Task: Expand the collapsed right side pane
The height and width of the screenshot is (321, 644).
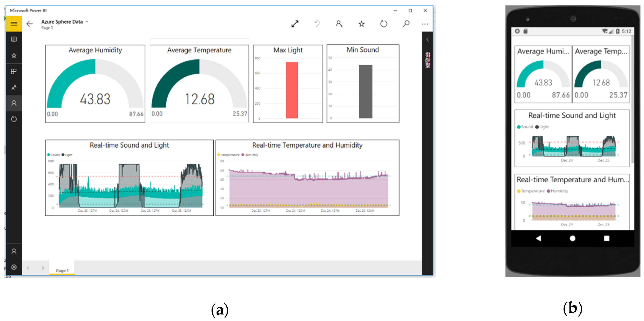Action: coord(427,39)
